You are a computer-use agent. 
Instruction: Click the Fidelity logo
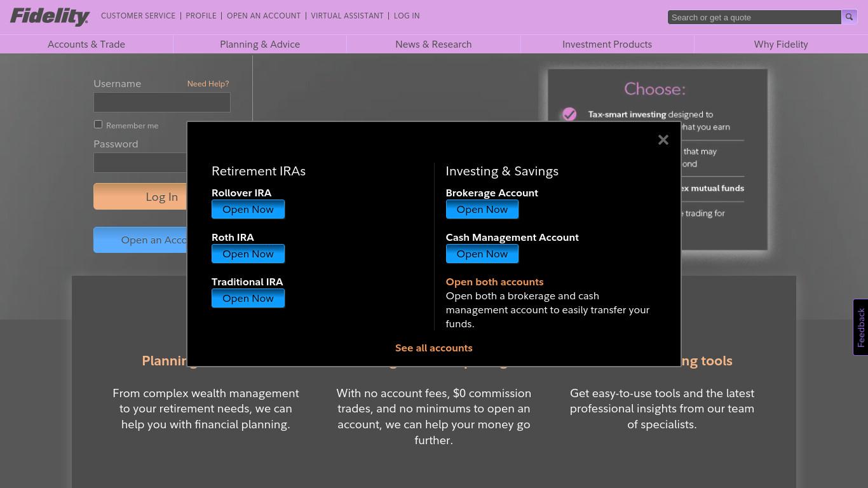click(50, 17)
